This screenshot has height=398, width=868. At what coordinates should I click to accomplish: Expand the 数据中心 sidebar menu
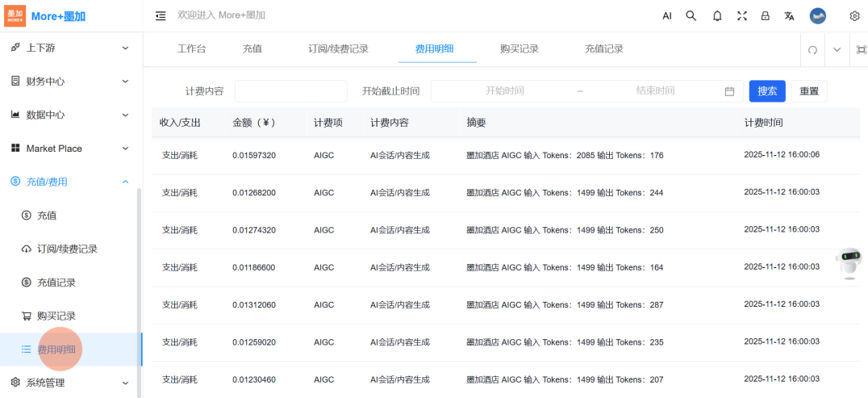coord(70,115)
